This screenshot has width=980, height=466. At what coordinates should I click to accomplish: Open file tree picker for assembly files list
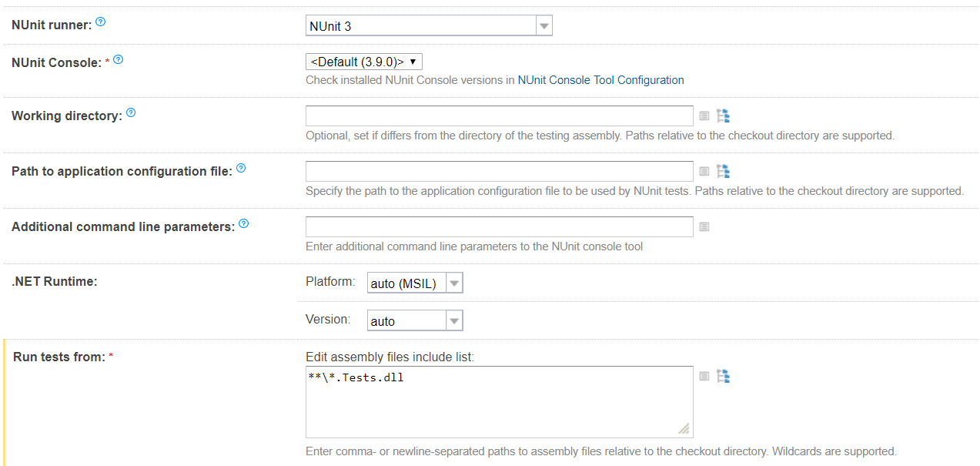[x=723, y=377]
